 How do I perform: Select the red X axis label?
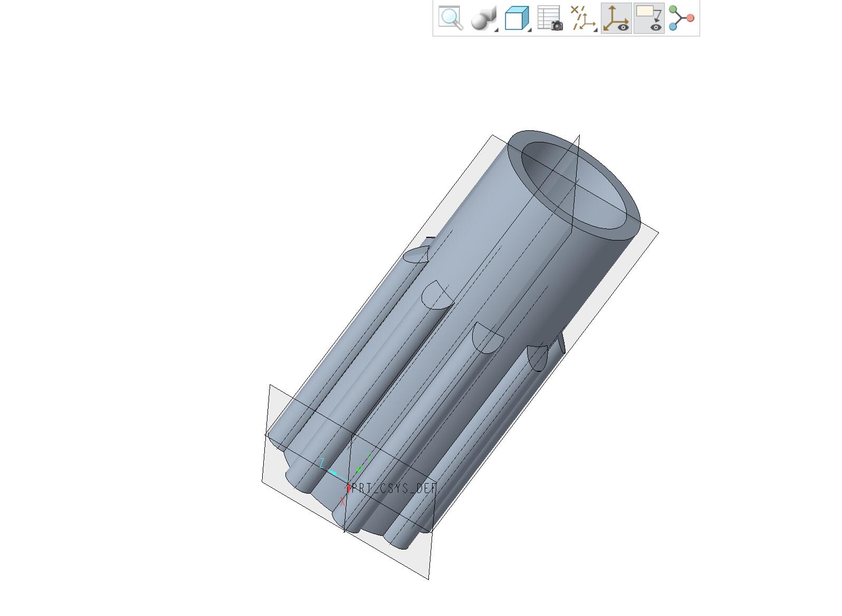343,502
